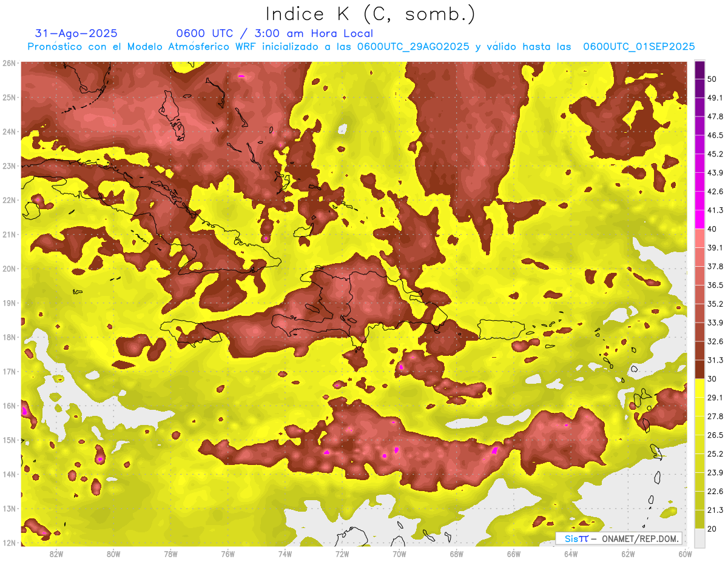Click the 60W longitude label

click(x=685, y=554)
